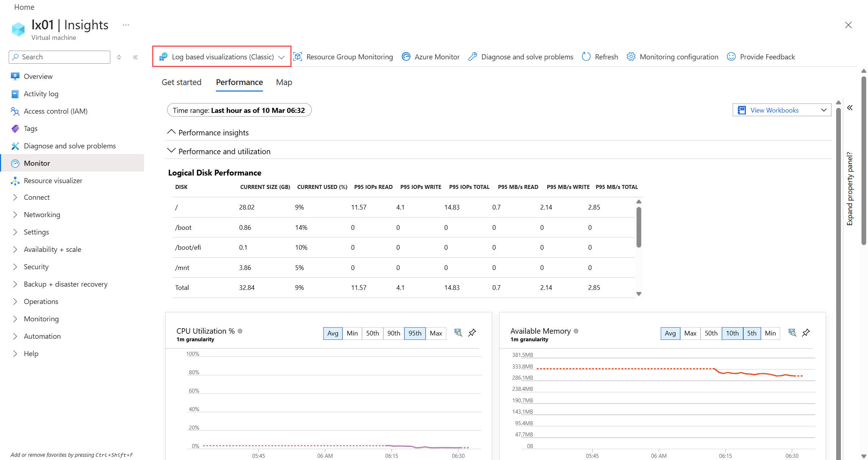Open logs icon for Available Memory chart
Screen dimensions: 868x460
[792, 333]
